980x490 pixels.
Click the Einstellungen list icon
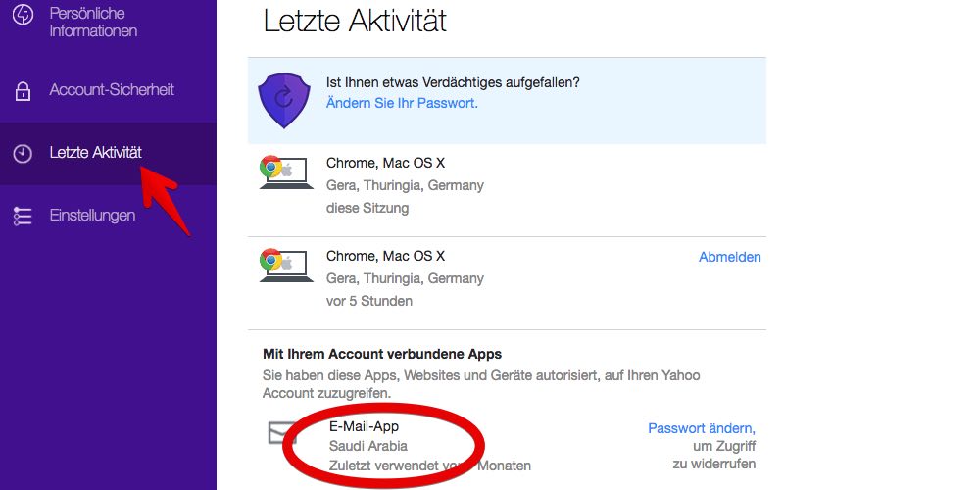(x=23, y=217)
